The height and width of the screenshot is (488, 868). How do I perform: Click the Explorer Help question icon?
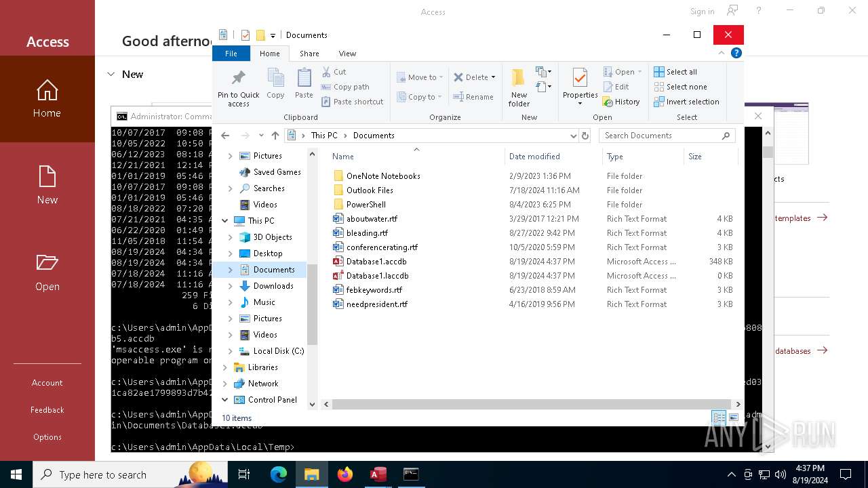(x=736, y=53)
